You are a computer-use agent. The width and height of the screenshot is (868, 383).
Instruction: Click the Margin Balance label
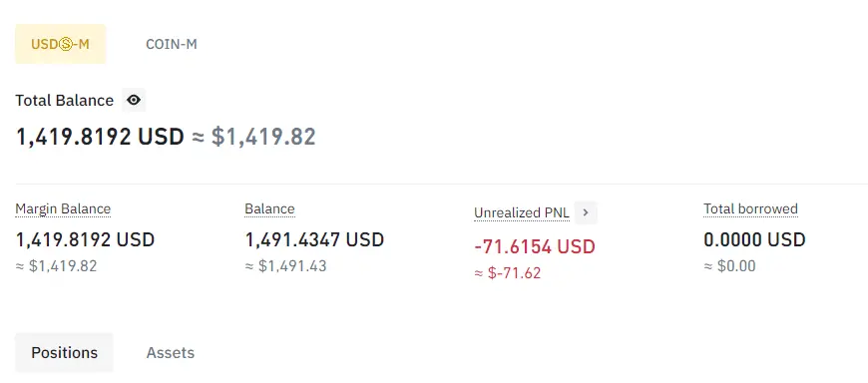point(63,208)
